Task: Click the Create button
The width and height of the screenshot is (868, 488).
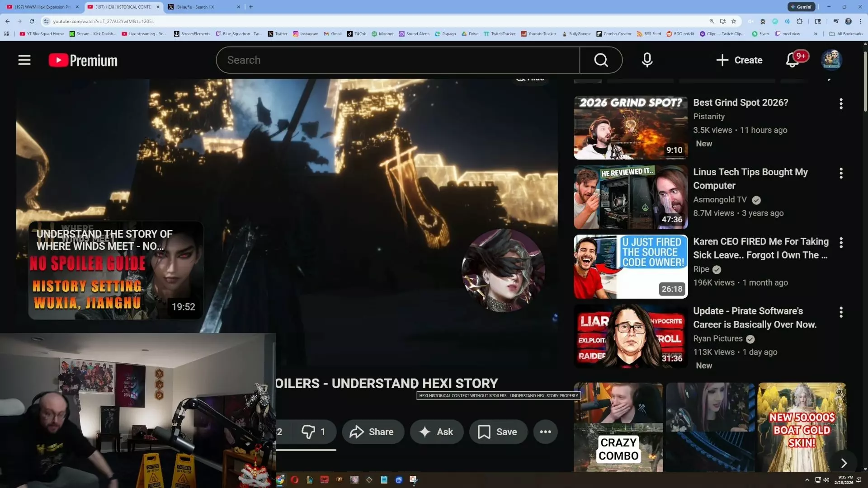Action: (x=740, y=60)
